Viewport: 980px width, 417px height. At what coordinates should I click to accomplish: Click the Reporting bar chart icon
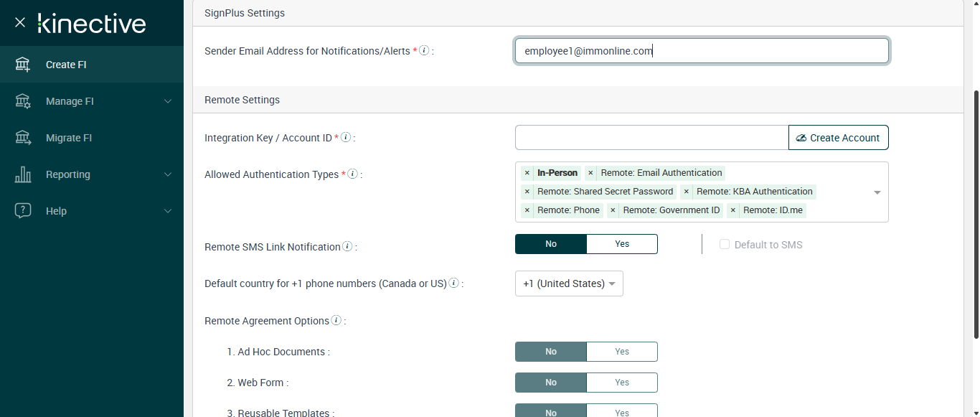(23, 174)
